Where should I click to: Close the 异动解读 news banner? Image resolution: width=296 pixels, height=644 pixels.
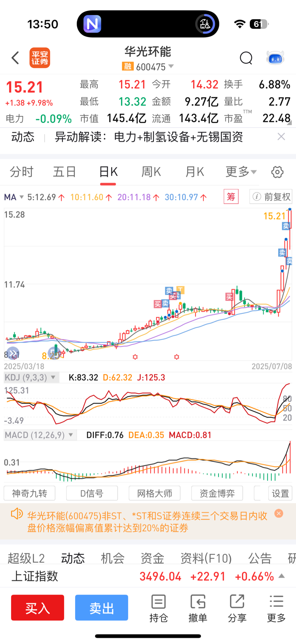coord(281,137)
